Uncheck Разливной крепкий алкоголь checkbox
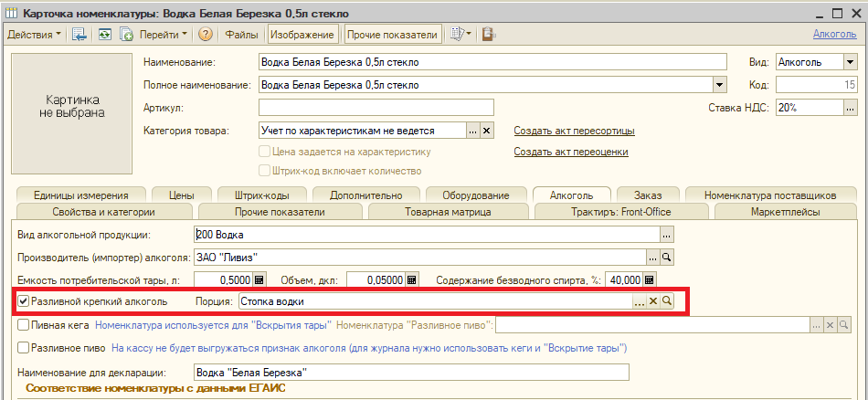The height and width of the screenshot is (400, 868). [24, 301]
